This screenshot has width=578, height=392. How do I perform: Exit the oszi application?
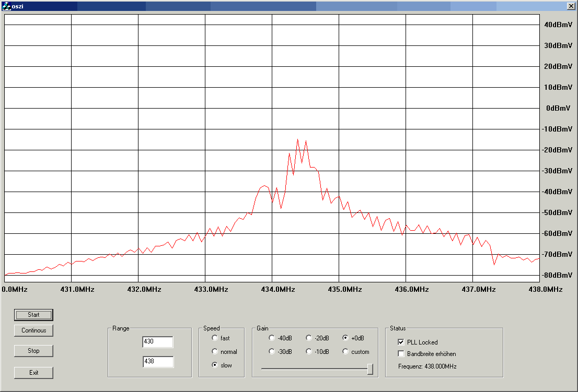pyautogui.click(x=33, y=373)
